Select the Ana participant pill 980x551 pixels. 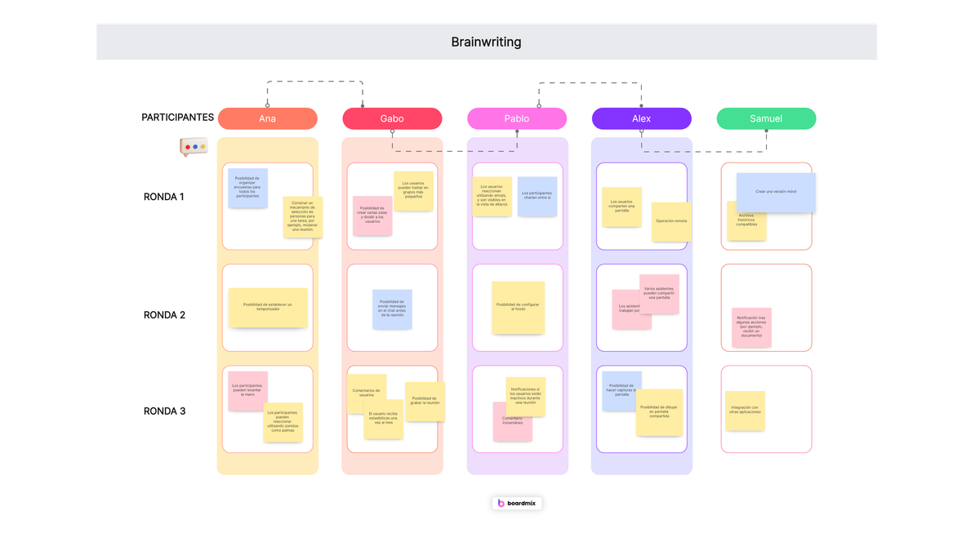coord(267,119)
